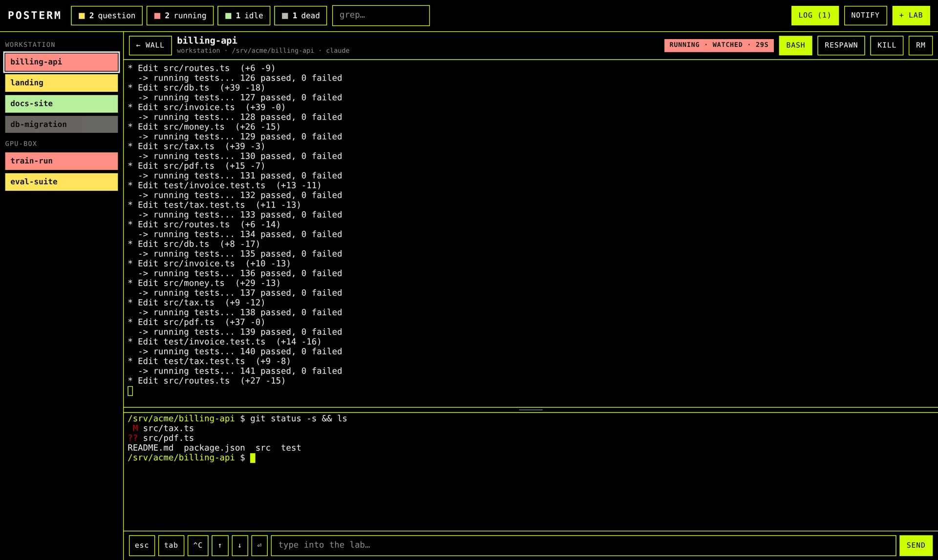
Task: Click the POSTERM logo
Action: 34,16
